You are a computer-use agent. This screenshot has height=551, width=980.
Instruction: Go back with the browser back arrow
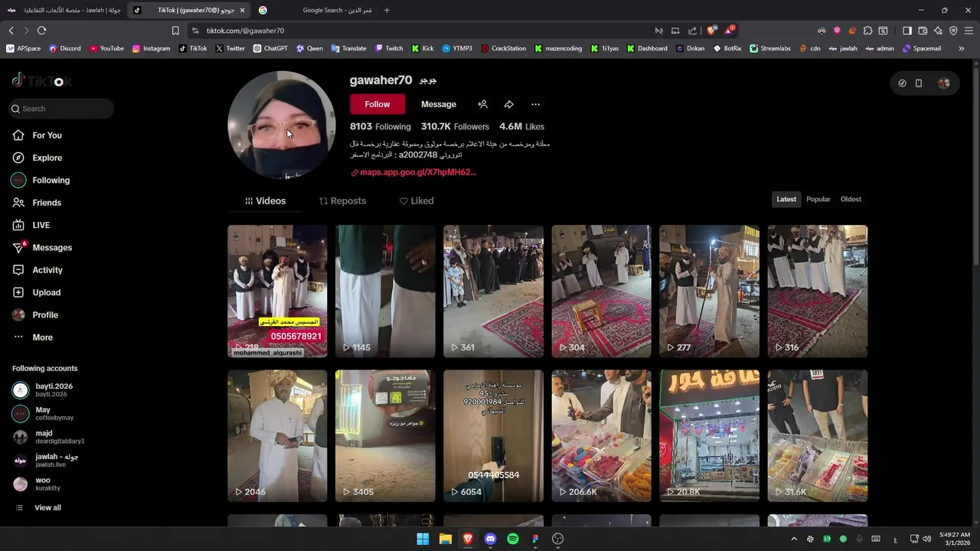tap(11, 31)
